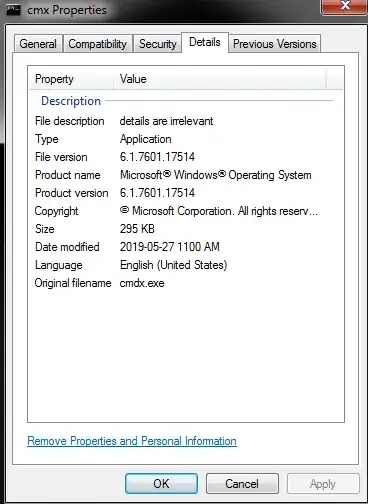Click the Property column header
Screen dimensions: 368x504
click(x=72, y=79)
